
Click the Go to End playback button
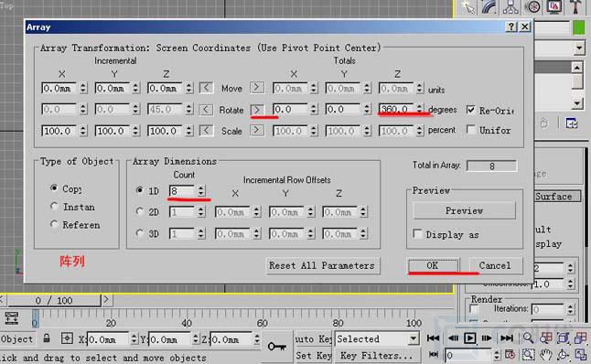pyautogui.click(x=506, y=338)
